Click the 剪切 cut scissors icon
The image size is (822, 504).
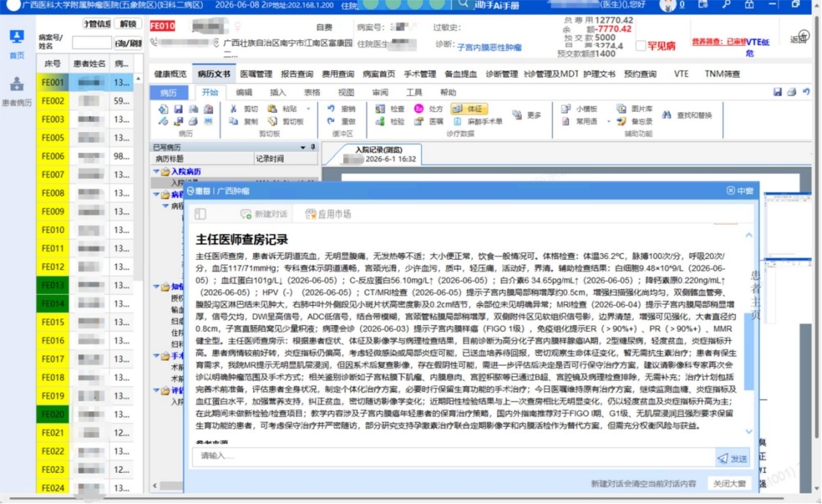point(233,109)
